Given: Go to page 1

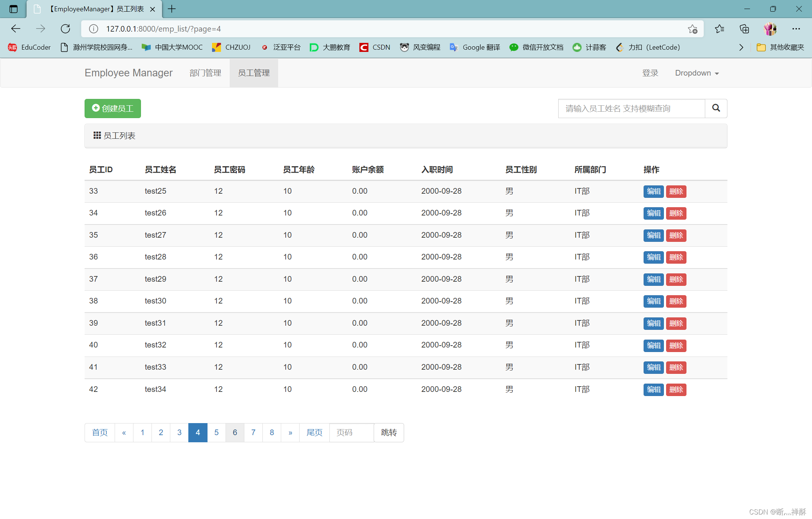Looking at the screenshot, I should click(142, 432).
